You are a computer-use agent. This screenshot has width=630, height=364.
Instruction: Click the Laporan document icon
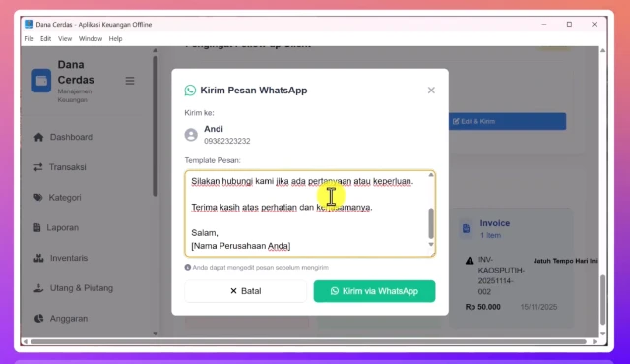click(x=37, y=228)
